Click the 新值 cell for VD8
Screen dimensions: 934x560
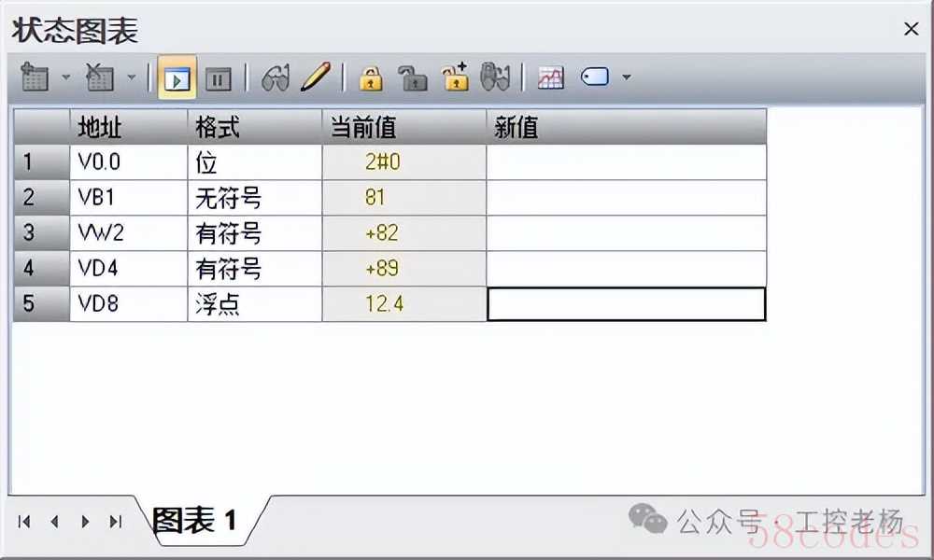[626, 304]
